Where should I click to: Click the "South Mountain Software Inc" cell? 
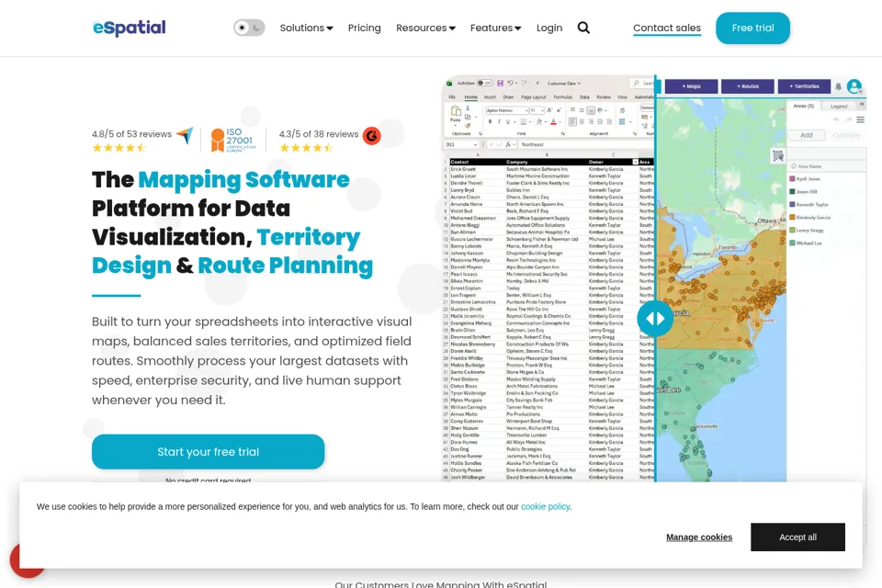coord(537,169)
